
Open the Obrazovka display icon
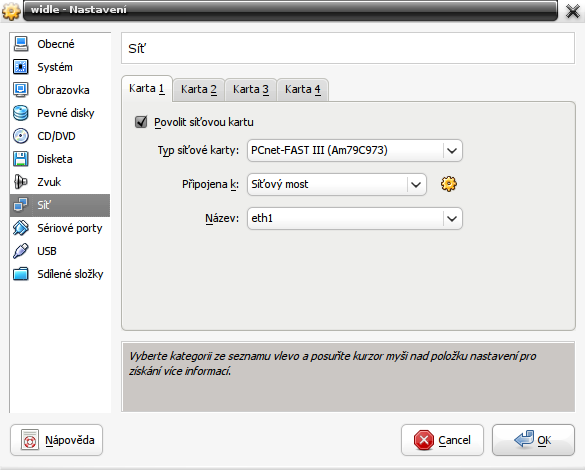21,90
